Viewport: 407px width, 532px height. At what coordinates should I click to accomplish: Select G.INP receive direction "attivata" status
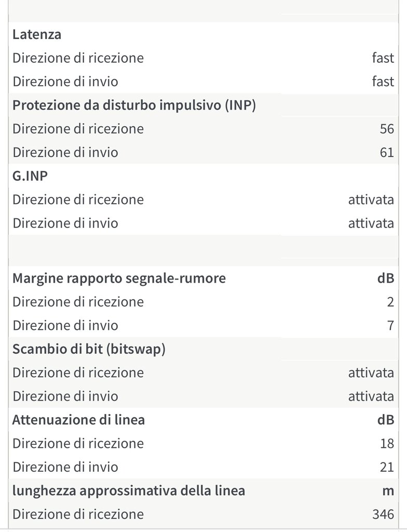(371, 199)
